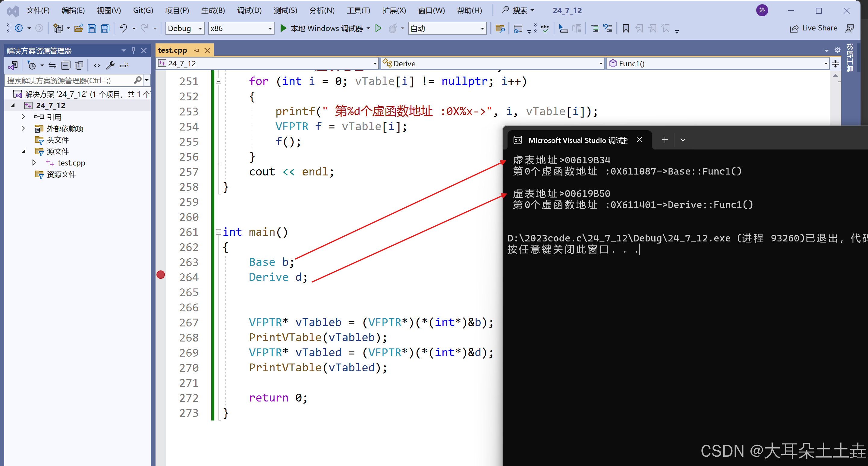The height and width of the screenshot is (466, 868).
Task: Click the Live Share icon
Action: 794,28
